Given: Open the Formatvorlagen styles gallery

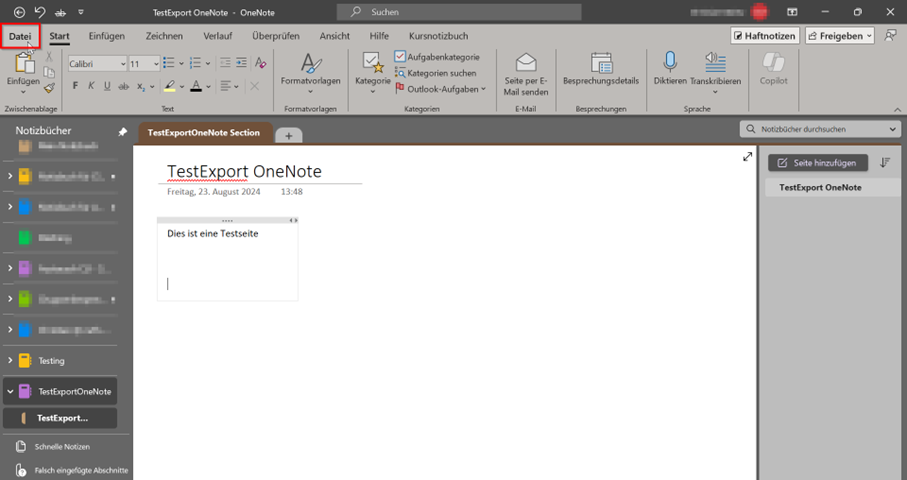Looking at the screenshot, I should (x=311, y=73).
